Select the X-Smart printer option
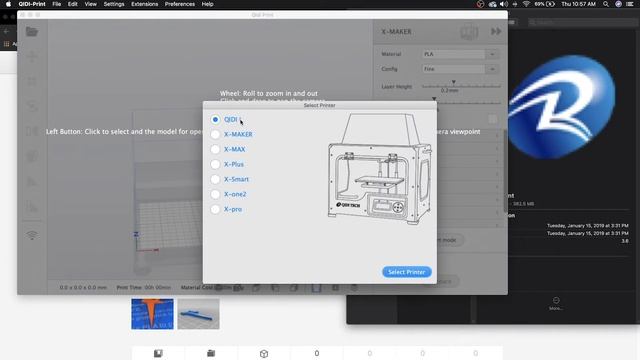 215,179
